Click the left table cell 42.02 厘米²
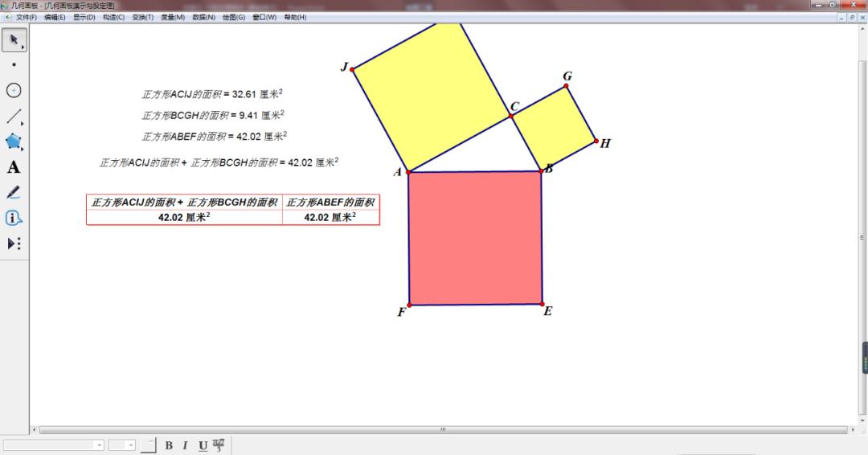 184,218
